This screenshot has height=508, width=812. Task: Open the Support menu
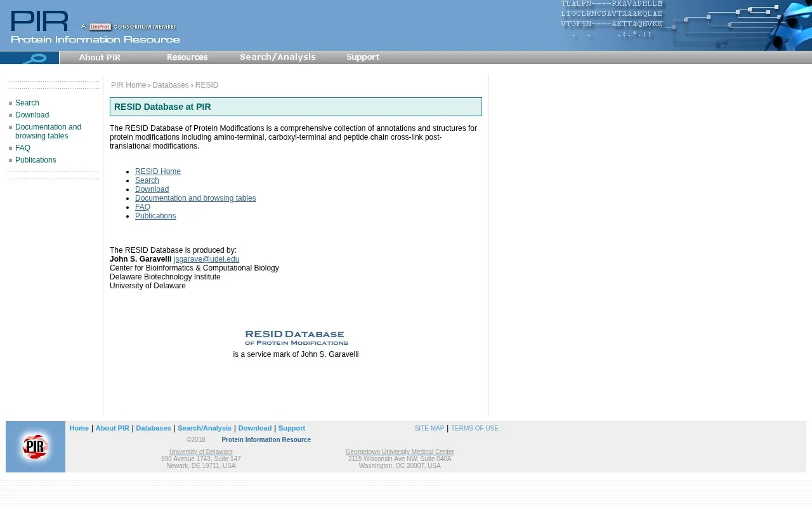coord(363,57)
